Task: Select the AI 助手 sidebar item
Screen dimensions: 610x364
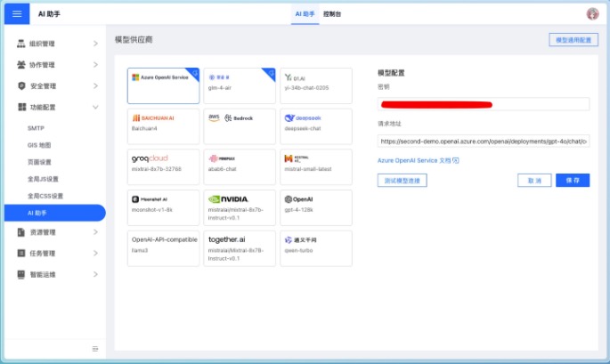Action: [55, 213]
